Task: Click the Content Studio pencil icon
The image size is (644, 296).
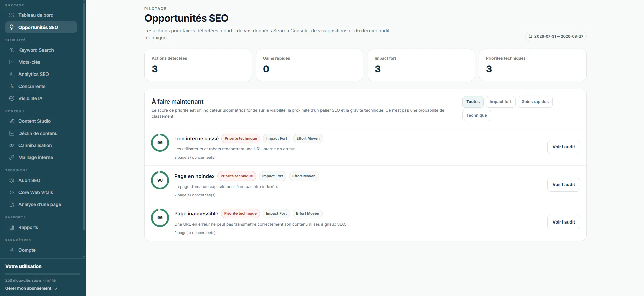Action: [12, 121]
